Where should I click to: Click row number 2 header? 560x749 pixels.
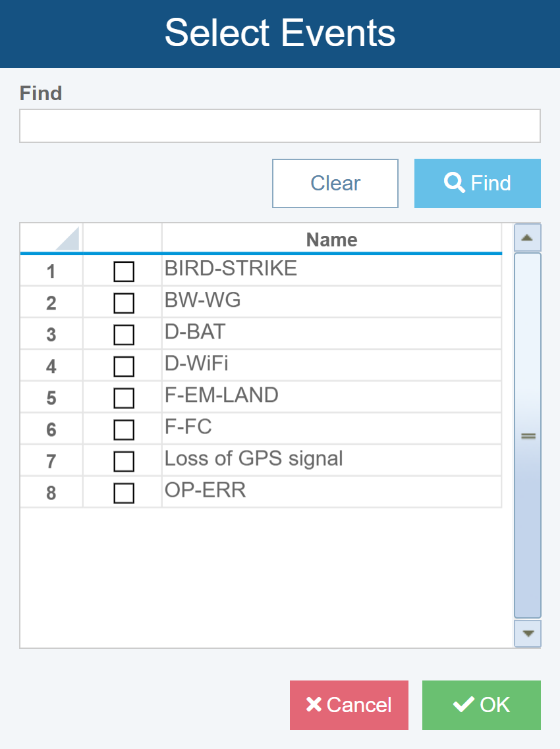pos(51,303)
